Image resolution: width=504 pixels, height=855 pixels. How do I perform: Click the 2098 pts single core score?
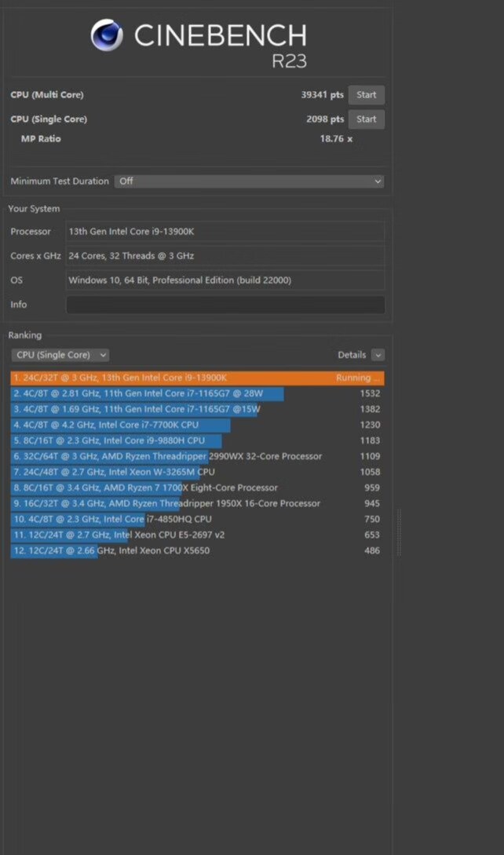pos(325,119)
